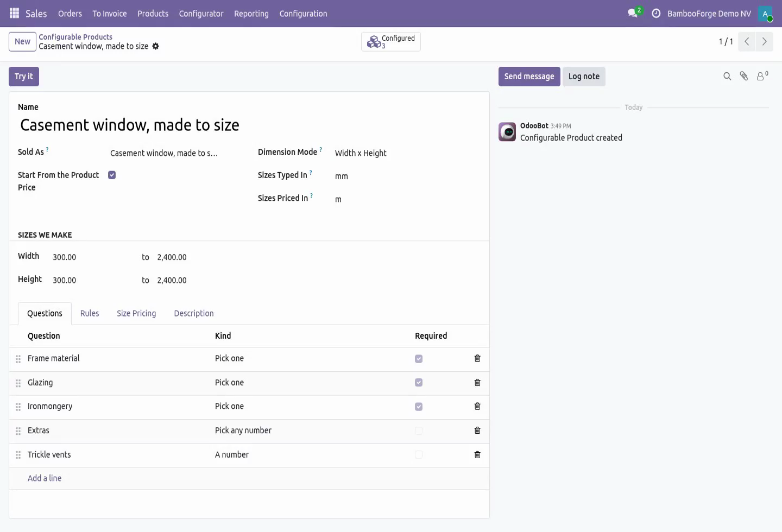Image resolution: width=782 pixels, height=532 pixels.
Task: Delete the Extras question row
Action: click(477, 430)
